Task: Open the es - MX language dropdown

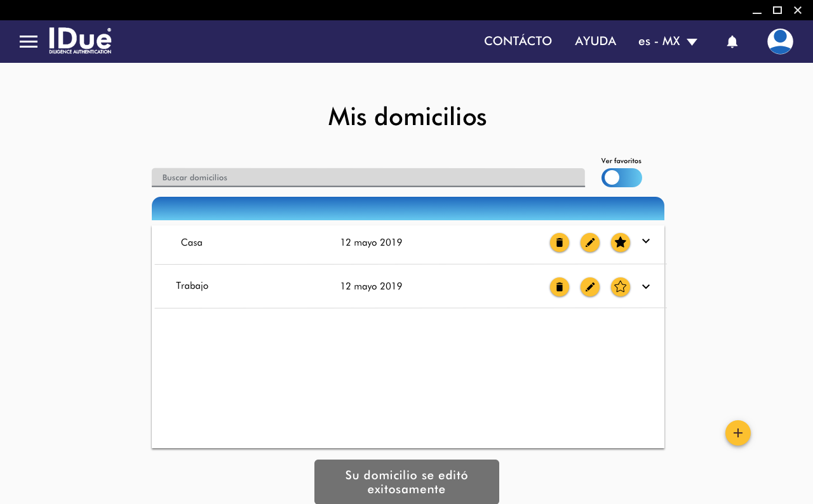Action: click(668, 42)
